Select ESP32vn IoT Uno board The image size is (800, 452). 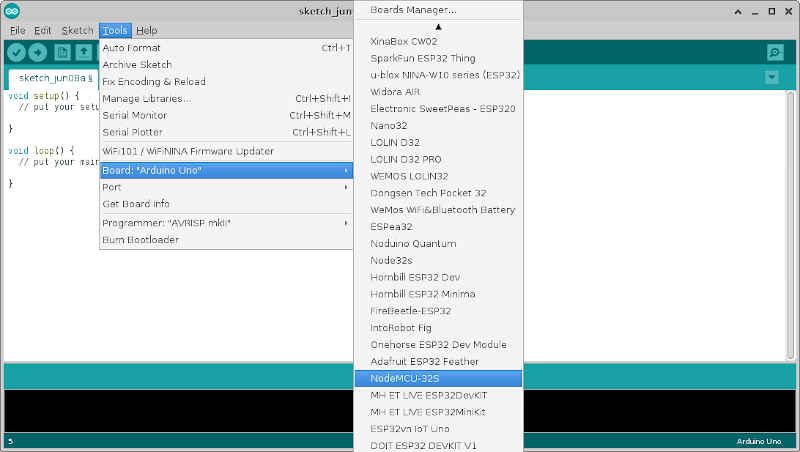(x=438, y=429)
